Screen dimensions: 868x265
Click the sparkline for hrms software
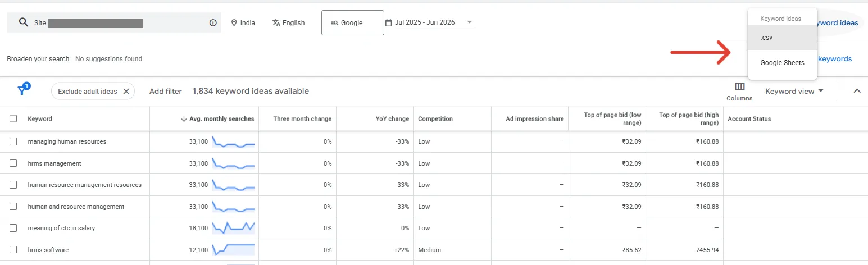233,250
